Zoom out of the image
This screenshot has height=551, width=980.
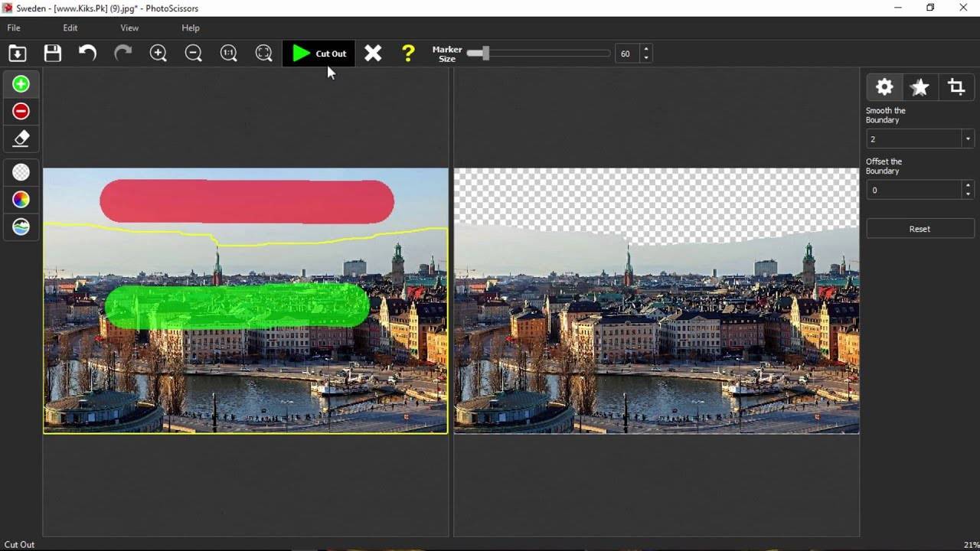tap(194, 54)
